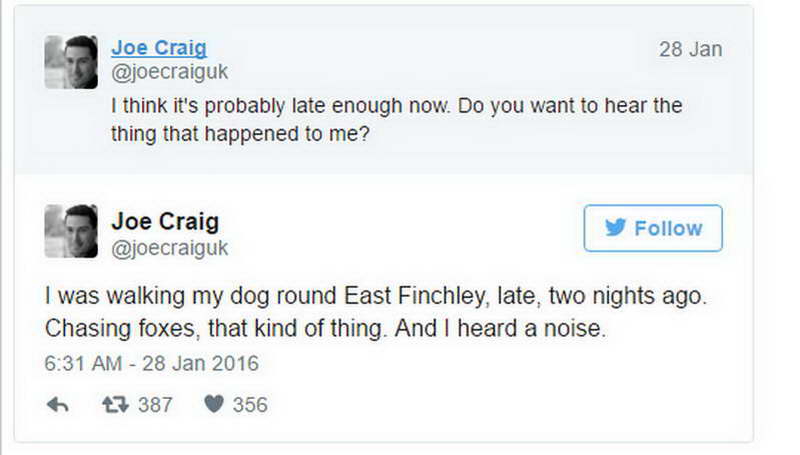Open the 6:31 AM - 28 Jan 2016 timestamp
This screenshot has height=455, width=800.
pos(152,364)
